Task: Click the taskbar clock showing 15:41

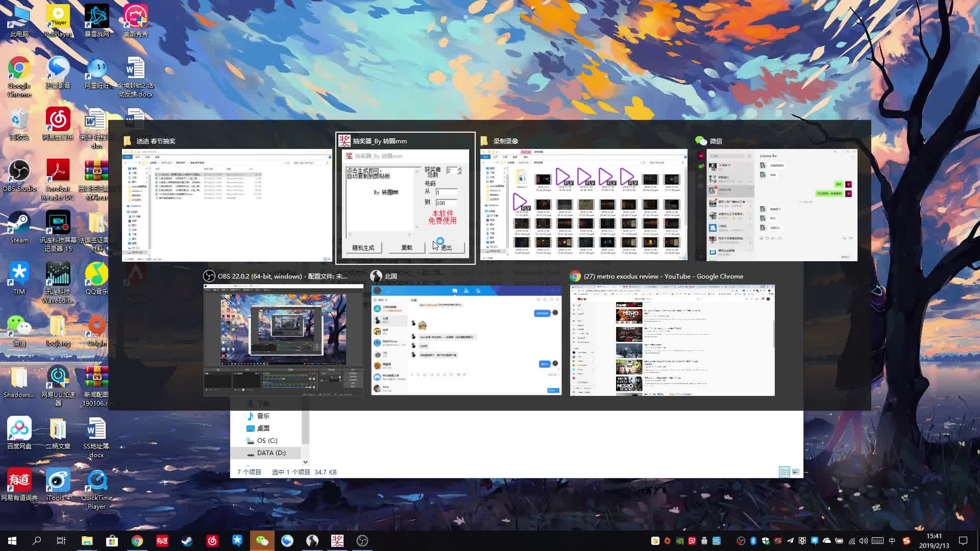Action: (x=934, y=541)
